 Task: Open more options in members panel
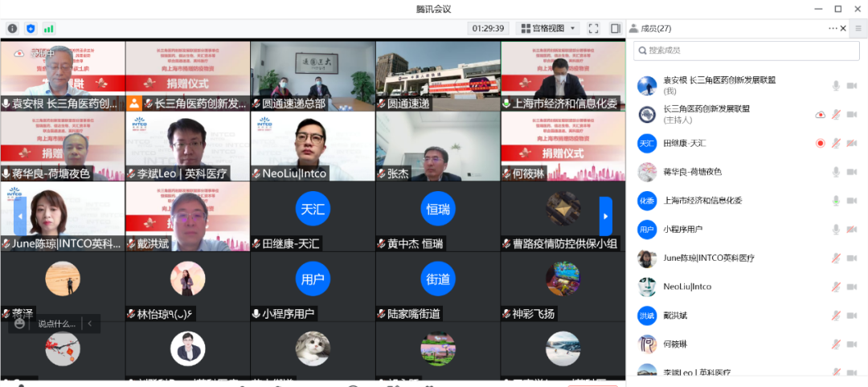click(833, 28)
